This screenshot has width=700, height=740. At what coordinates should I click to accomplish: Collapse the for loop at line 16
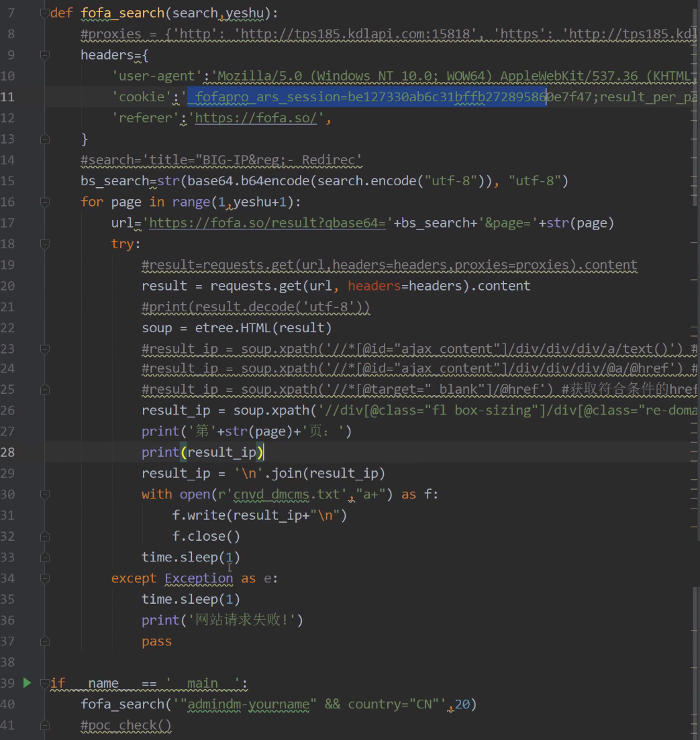point(45,202)
